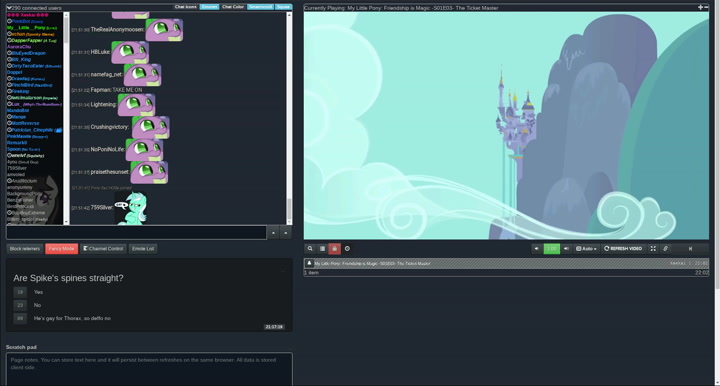Click the link chain icon in video controls

coord(665,248)
